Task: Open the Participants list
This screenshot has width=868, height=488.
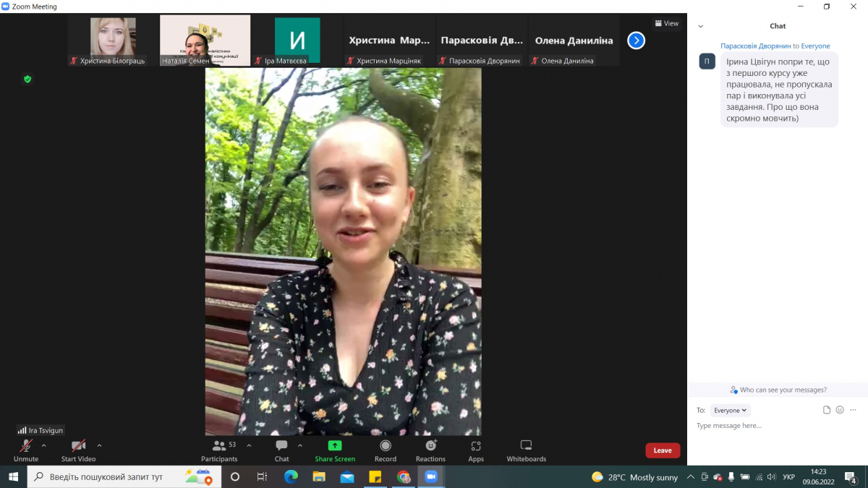Action: pyautogui.click(x=220, y=446)
